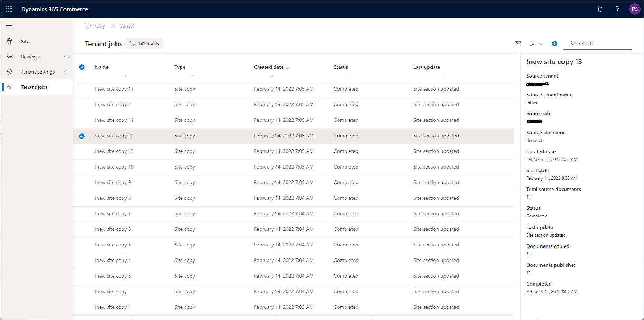Click the Created date sort arrow

pos(287,67)
